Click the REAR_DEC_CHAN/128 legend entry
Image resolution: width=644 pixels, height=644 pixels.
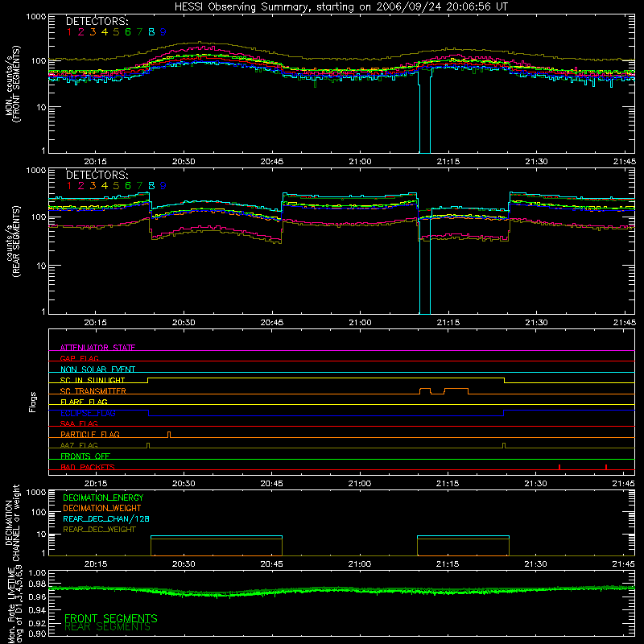(106, 518)
